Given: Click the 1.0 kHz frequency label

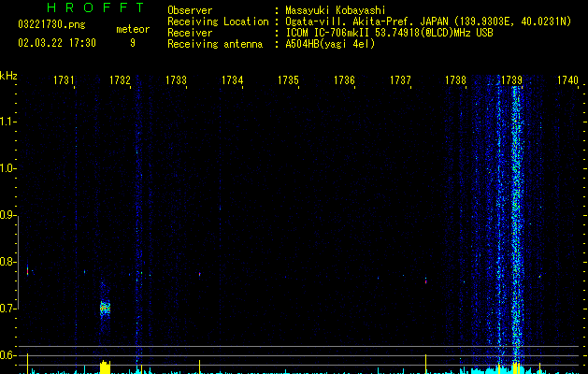Looking at the screenshot, I should [x=7, y=168].
